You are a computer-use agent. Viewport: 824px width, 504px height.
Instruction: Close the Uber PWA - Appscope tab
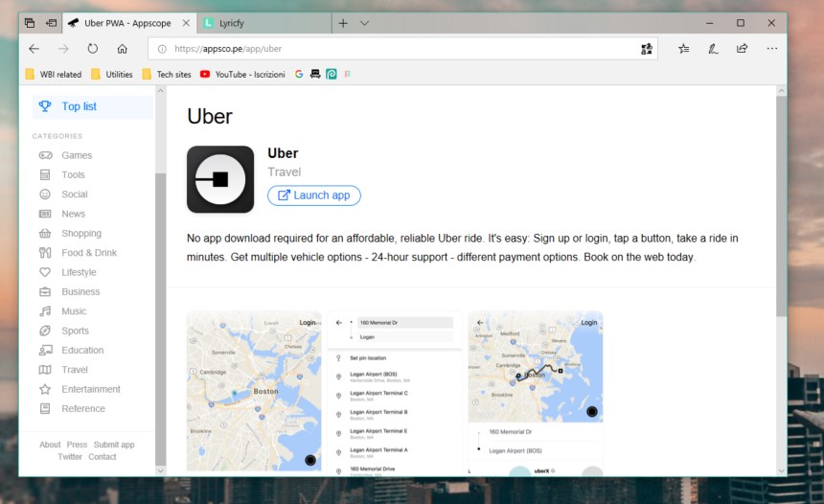click(x=186, y=23)
